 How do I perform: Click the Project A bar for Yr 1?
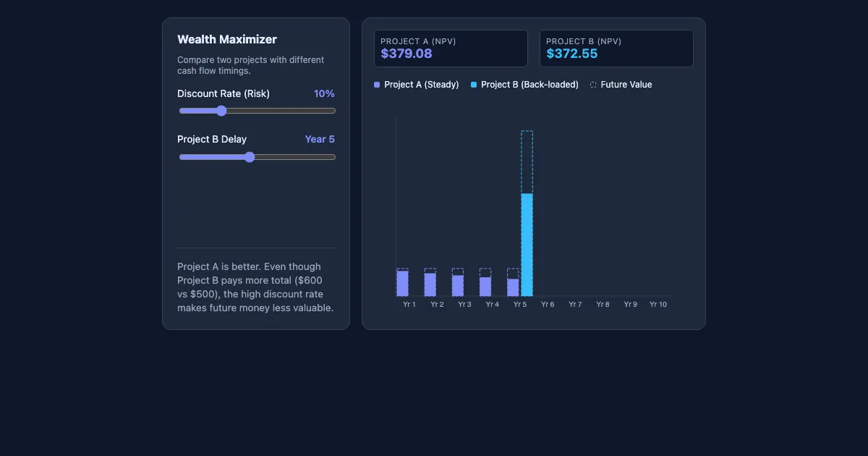(x=402, y=284)
